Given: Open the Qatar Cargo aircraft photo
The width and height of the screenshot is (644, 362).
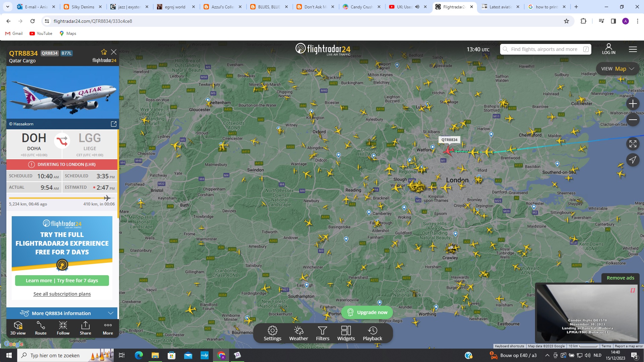Looking at the screenshot, I should pos(63,92).
